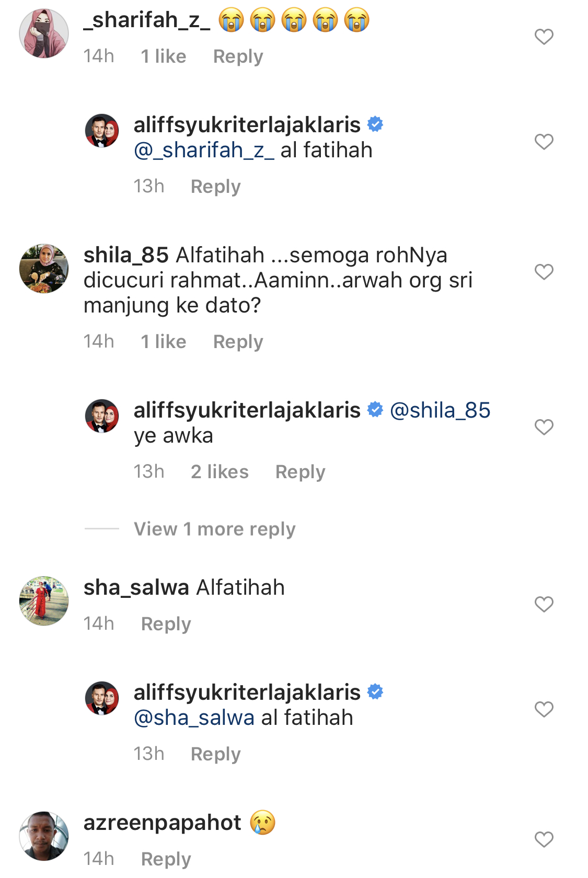The image size is (588, 878).
Task: Open @_sharifah_z_ mention link
Action: click(204, 151)
